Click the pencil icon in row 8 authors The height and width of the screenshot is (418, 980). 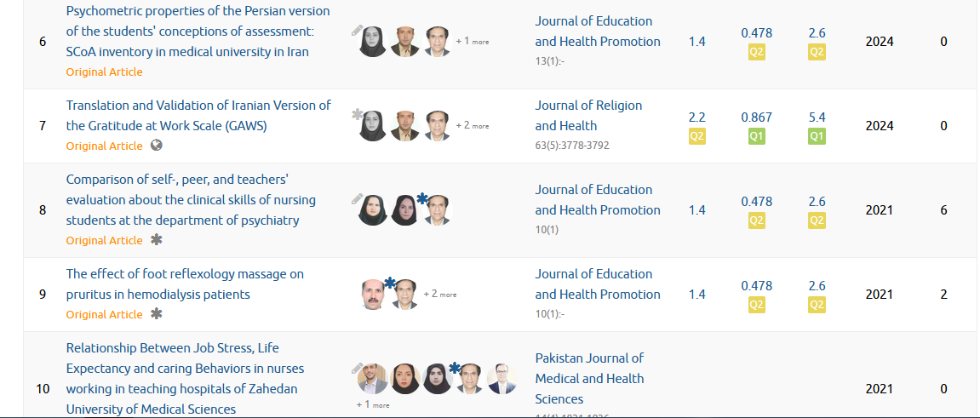click(357, 198)
